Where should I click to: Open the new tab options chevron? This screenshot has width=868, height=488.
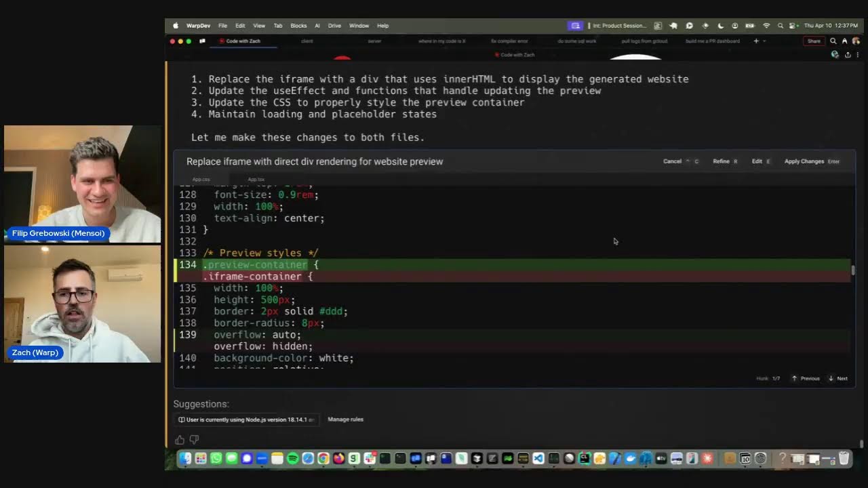764,41
